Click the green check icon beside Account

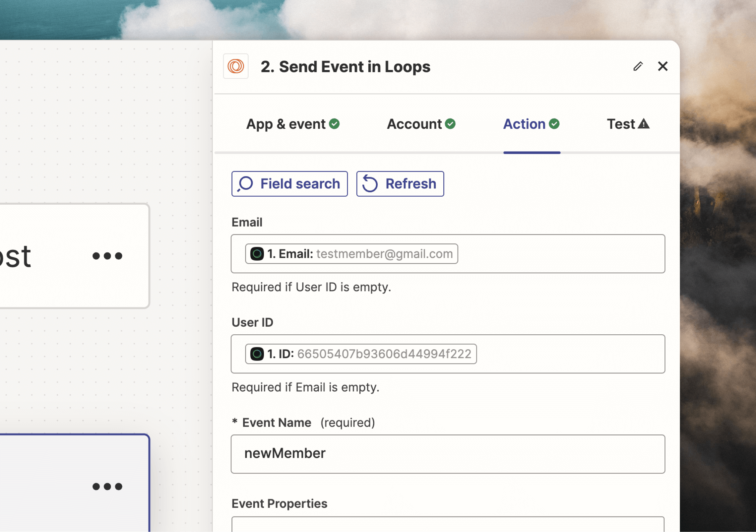[450, 124]
